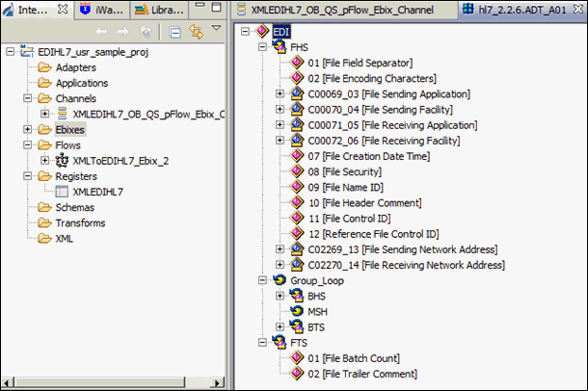Screen dimensions: 588x391
Task: Expand the XMLToEDIHL7_Ebix_2 flow node
Action: point(44,160)
